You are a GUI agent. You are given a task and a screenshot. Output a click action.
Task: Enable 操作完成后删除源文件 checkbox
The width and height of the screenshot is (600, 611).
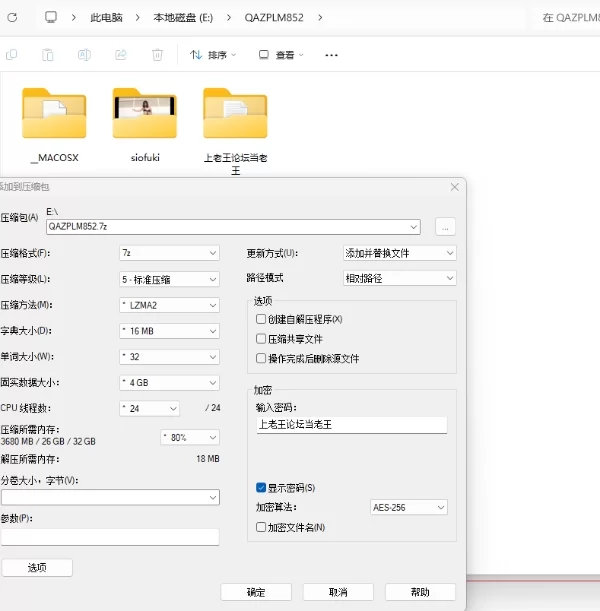click(261, 358)
